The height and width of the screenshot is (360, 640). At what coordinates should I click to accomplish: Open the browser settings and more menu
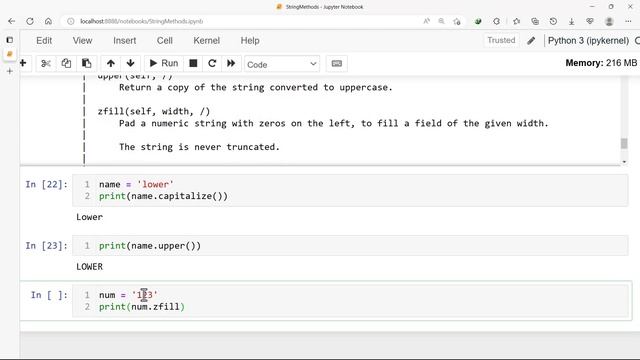(628, 21)
